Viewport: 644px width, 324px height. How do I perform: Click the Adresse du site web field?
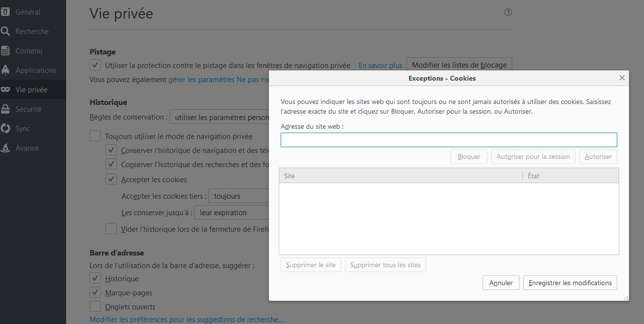(448, 140)
